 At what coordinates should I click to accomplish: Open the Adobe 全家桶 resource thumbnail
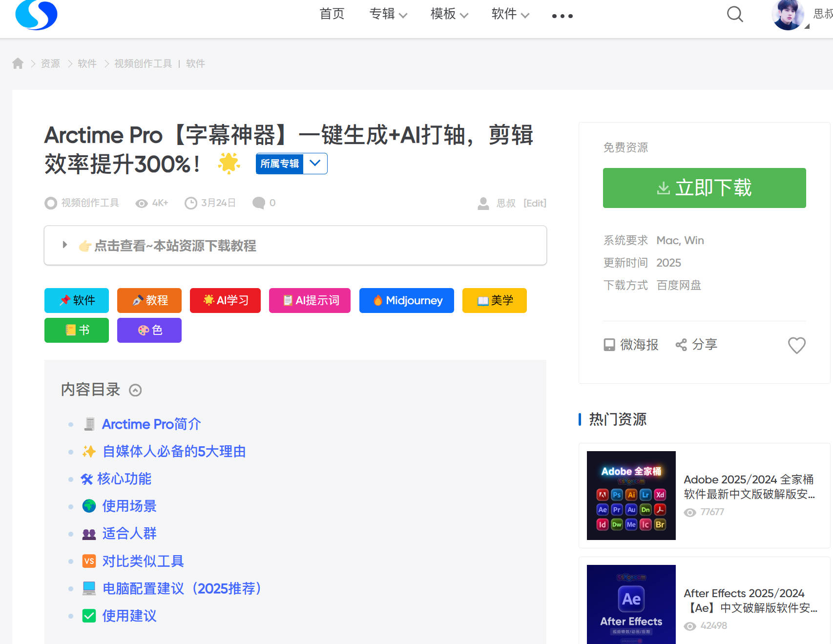pos(630,495)
